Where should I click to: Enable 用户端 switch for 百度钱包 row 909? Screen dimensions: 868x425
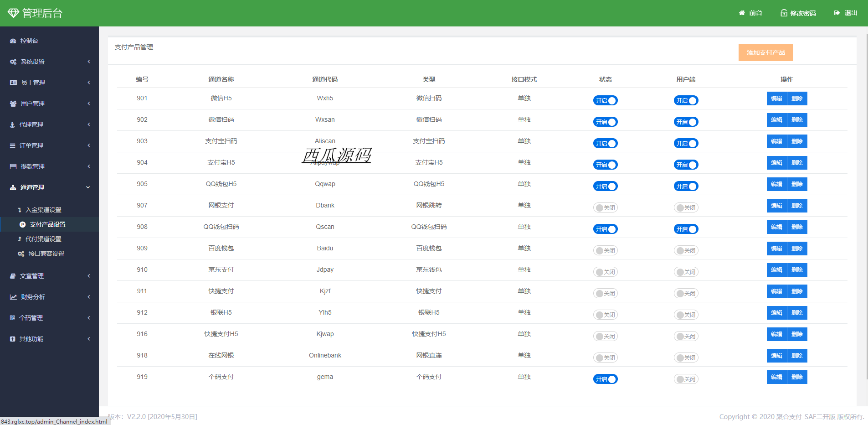click(686, 250)
